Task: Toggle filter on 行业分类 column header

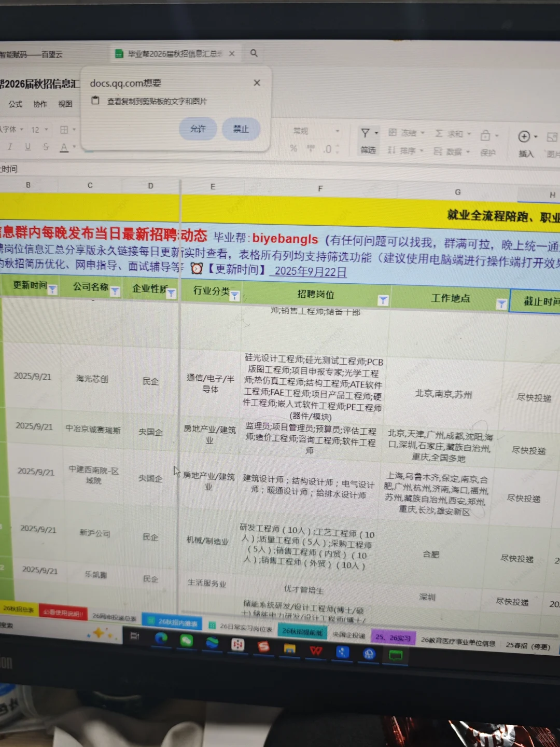Action: coord(234,296)
